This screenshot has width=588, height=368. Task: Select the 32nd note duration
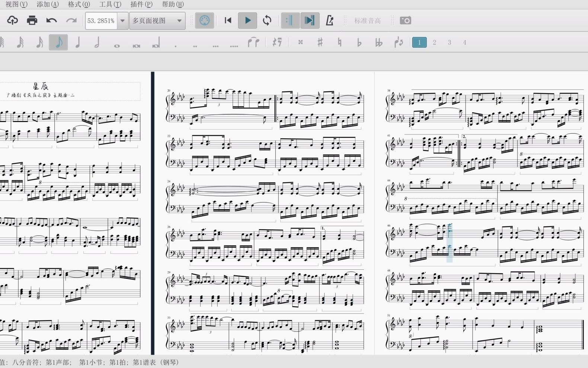tap(20, 42)
